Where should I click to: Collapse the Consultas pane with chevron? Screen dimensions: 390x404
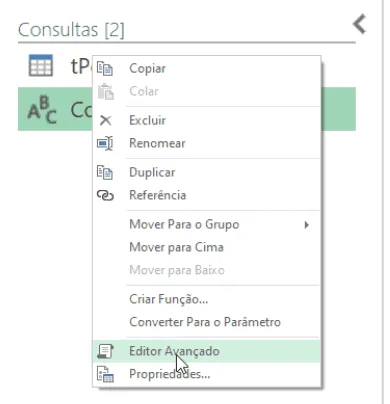click(359, 24)
